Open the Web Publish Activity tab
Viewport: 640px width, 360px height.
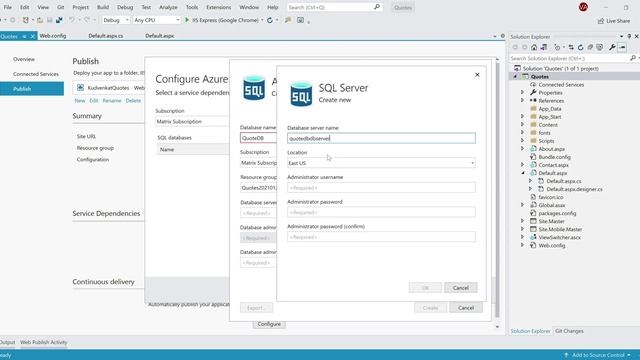(44, 342)
